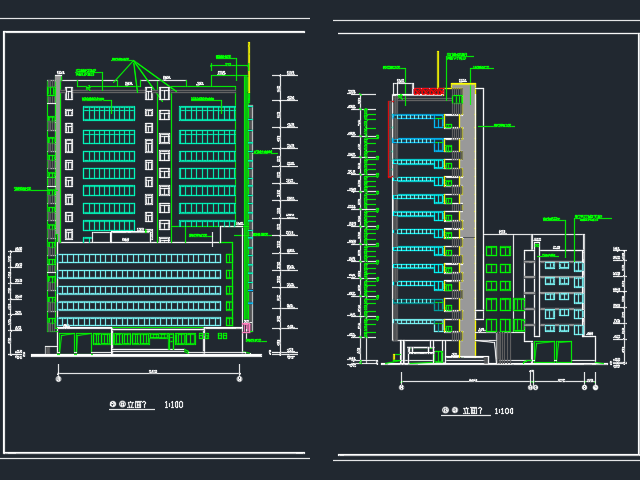
Task: Click magenta box at base of left elevation
Action: (x=246, y=327)
